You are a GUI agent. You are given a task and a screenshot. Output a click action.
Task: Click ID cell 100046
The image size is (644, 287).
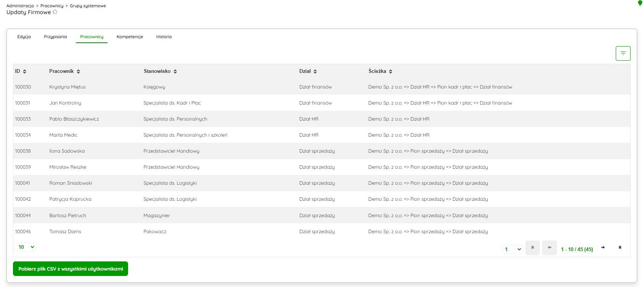pyautogui.click(x=23, y=232)
